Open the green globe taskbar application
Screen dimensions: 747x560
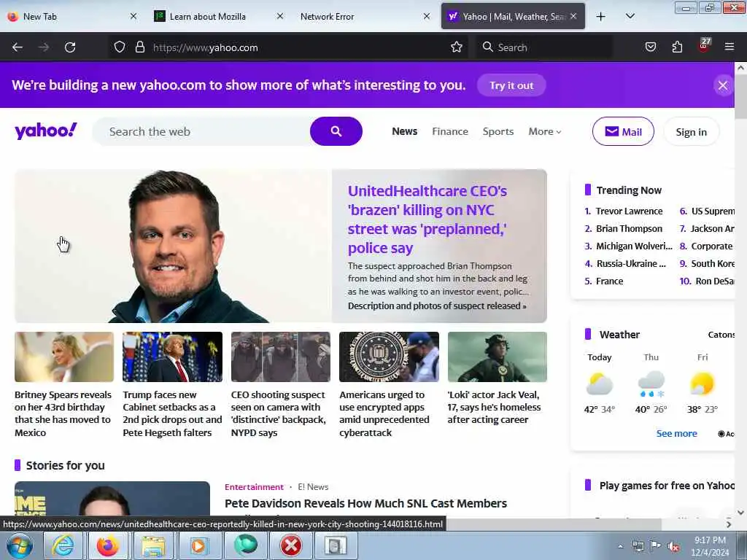point(245,545)
